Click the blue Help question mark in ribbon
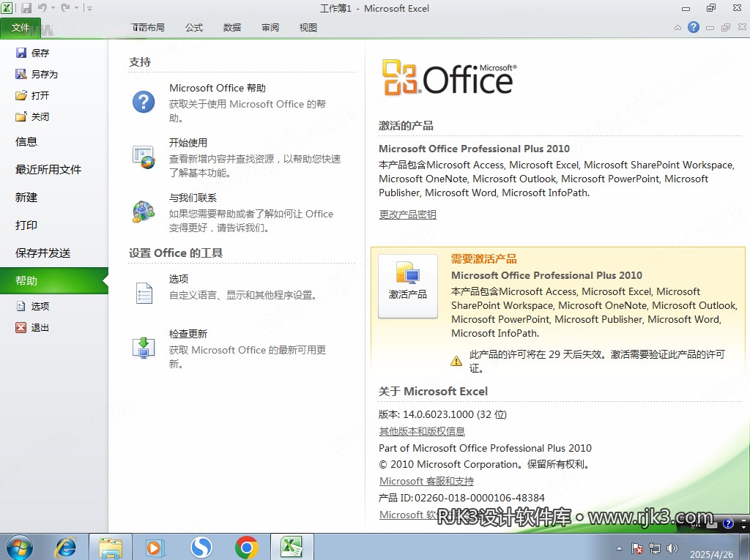This screenshot has width=750, height=560. pyautogui.click(x=694, y=27)
